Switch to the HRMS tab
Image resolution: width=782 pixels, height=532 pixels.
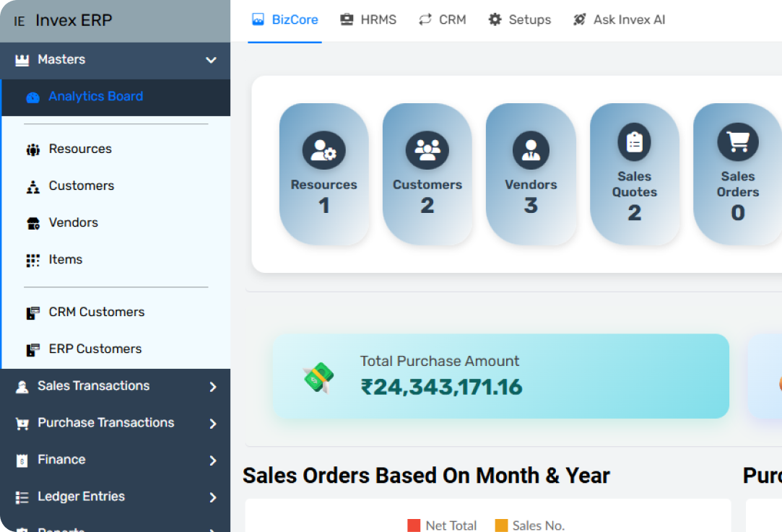tap(368, 19)
